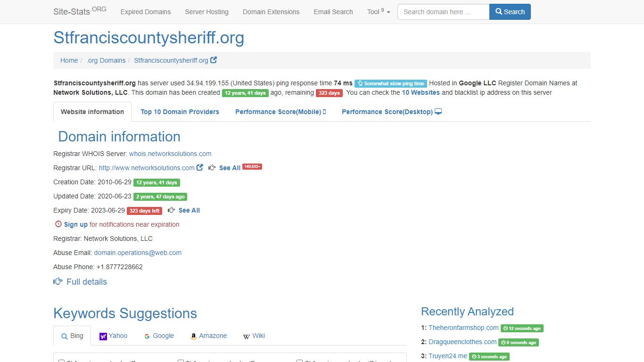Click the 12 seconds ago badge
The width and height of the screenshot is (644, 362).
(x=522, y=328)
